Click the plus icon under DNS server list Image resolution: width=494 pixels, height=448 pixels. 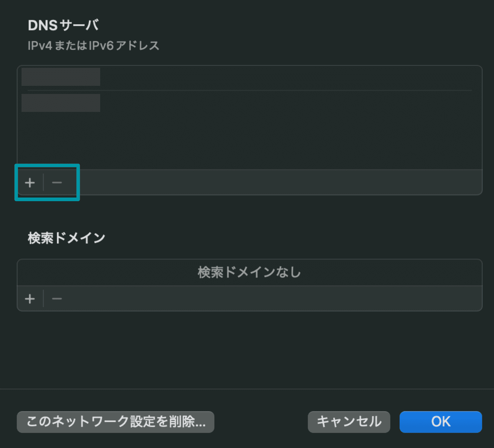(x=30, y=183)
